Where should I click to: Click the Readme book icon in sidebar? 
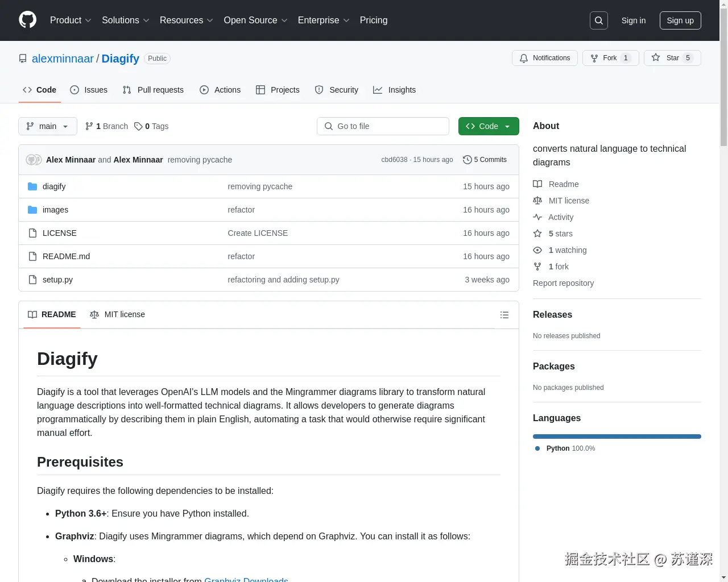pos(537,184)
